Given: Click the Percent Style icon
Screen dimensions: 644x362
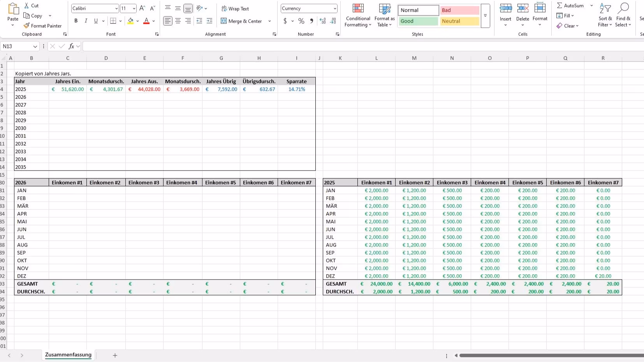Looking at the screenshot, I should coord(301,21).
